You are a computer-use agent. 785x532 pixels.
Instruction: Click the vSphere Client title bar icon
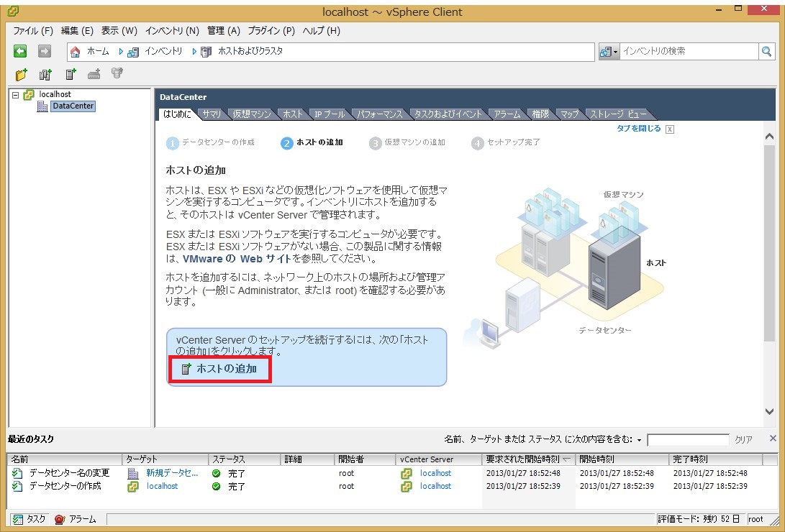pos(14,11)
